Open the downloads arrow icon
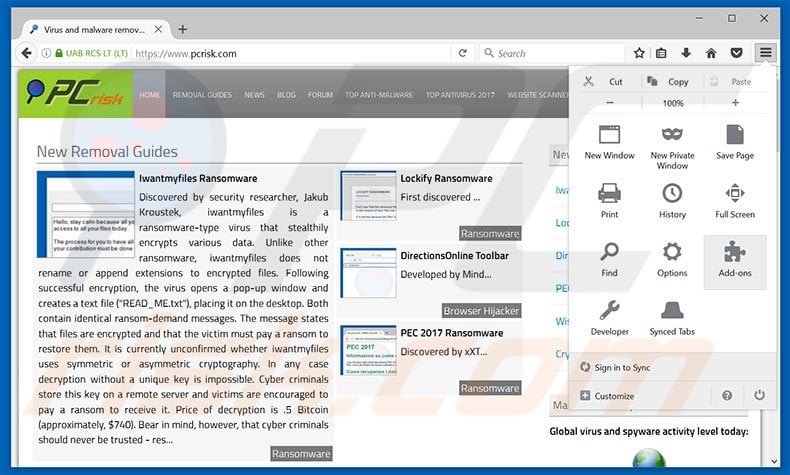Image resolution: width=790 pixels, height=475 pixels. pyautogui.click(x=686, y=53)
